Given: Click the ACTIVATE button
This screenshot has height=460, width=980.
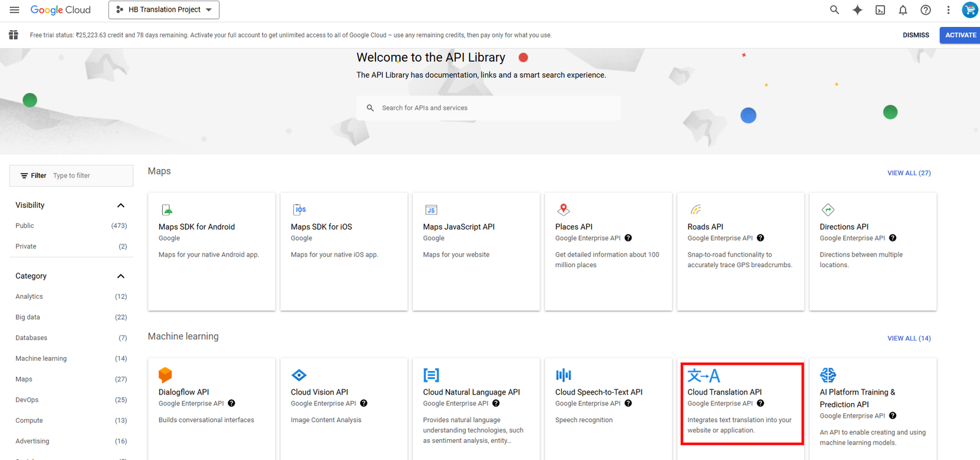Looking at the screenshot, I should [x=960, y=35].
